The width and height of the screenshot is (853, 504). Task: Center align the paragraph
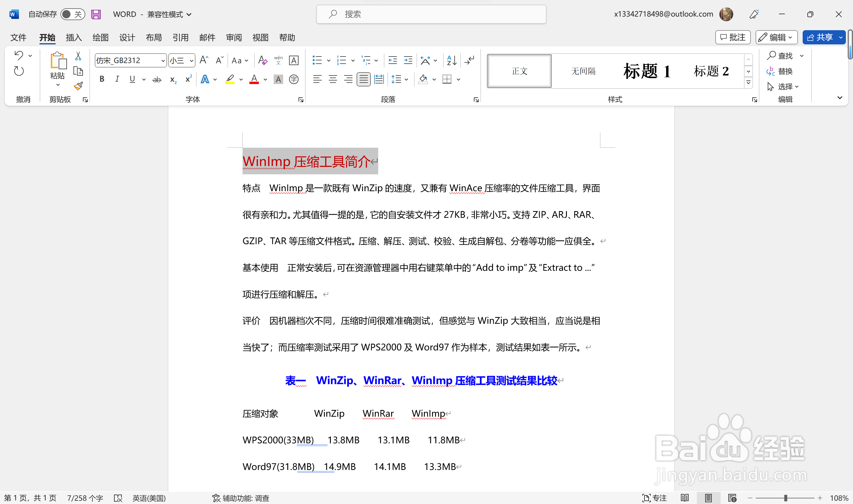tap(333, 80)
